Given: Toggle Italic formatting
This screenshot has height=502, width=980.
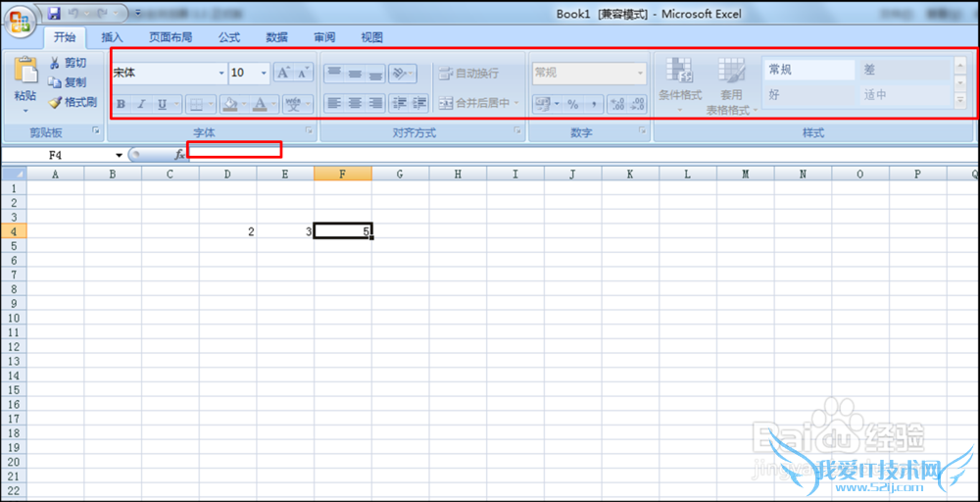Looking at the screenshot, I should 141,104.
